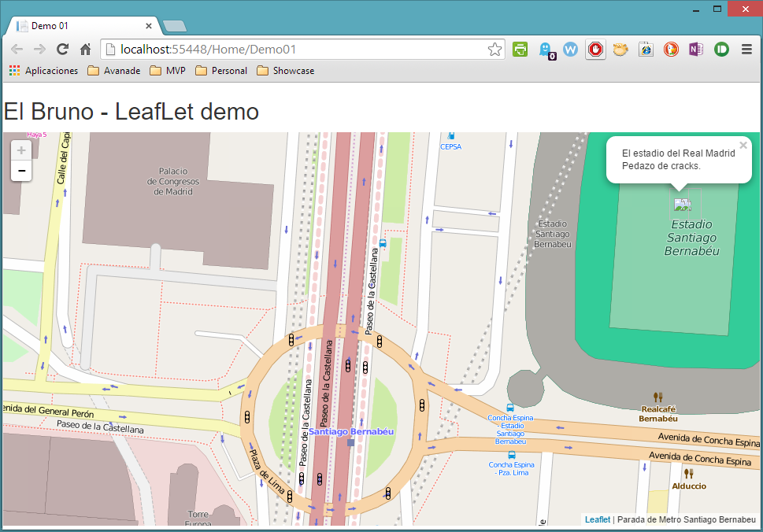The width and height of the screenshot is (763, 532).
Task: Bookmark this page with the star icon
Action: (x=494, y=50)
